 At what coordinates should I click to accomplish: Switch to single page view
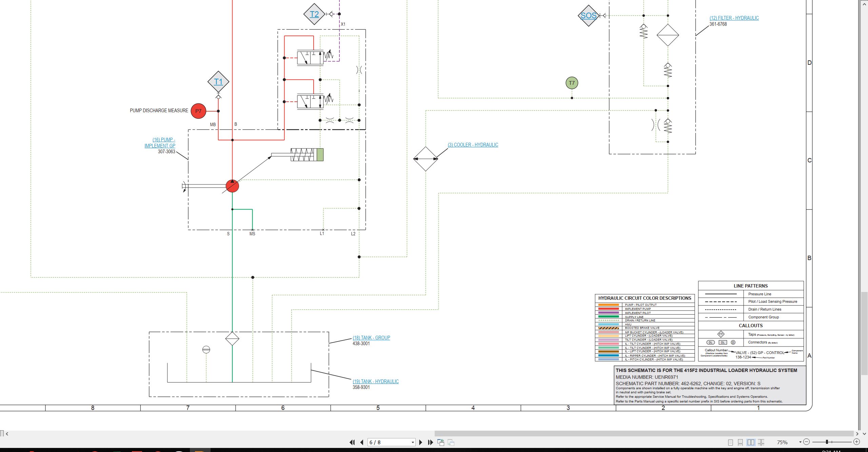tap(730, 442)
